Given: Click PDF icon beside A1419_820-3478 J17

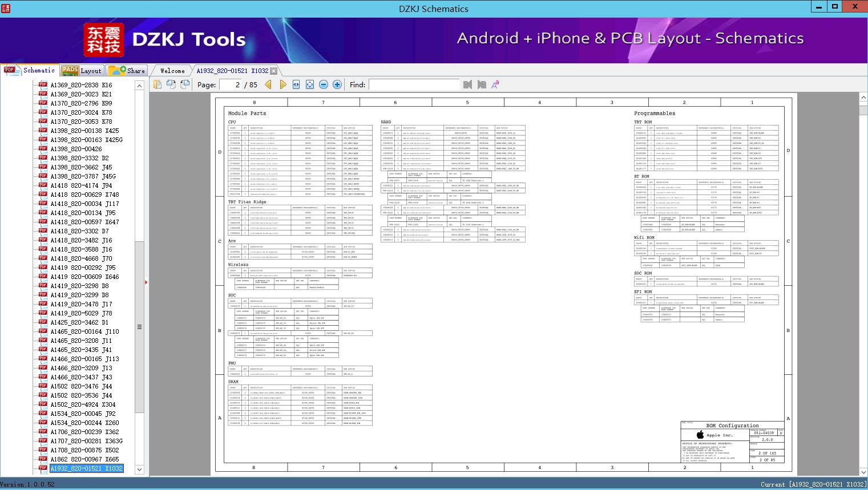Looking at the screenshot, I should 43,304.
